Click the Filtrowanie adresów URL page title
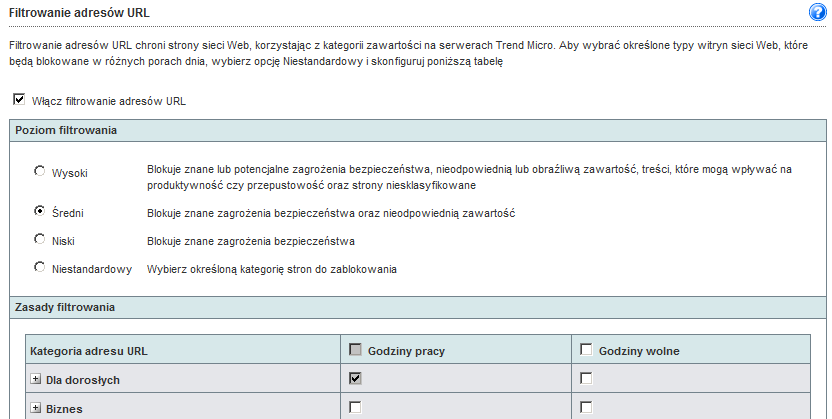Screen dimensions: 832x419 [80, 13]
